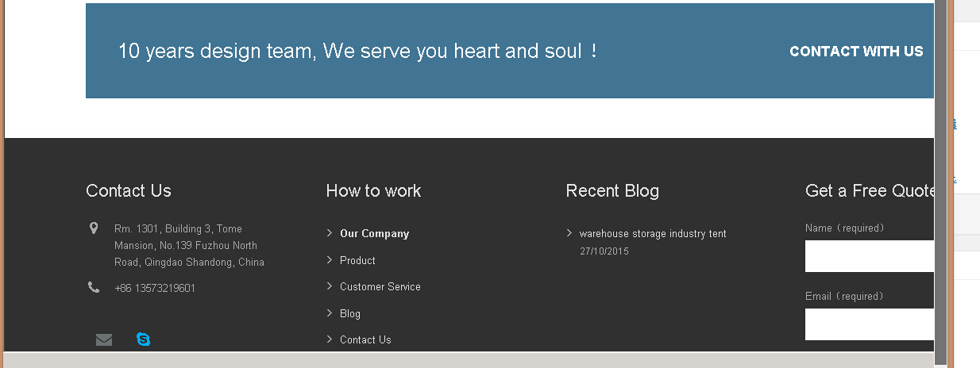Open the Skype icon link
This screenshot has height=368, width=980.
click(143, 339)
